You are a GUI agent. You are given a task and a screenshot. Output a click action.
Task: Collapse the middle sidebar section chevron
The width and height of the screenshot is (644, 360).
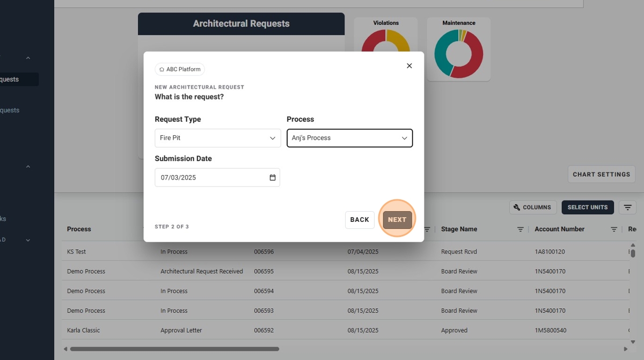[x=28, y=167]
